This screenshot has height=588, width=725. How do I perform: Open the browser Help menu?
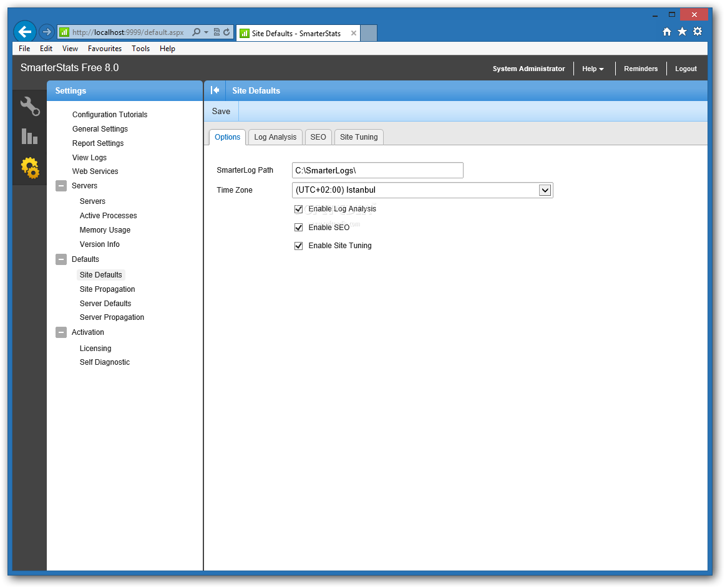(167, 49)
